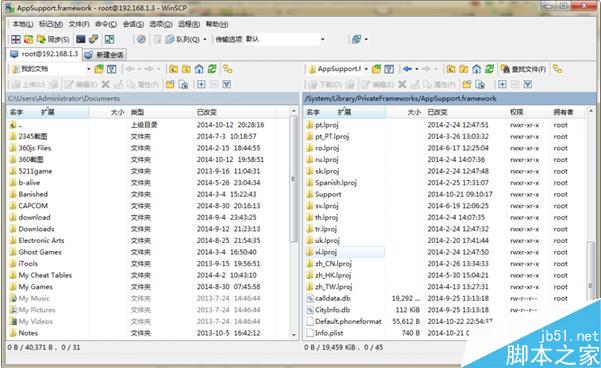601x368 pixels.
Task: Click the select files plus icon in remote panel
Action: 502,84
